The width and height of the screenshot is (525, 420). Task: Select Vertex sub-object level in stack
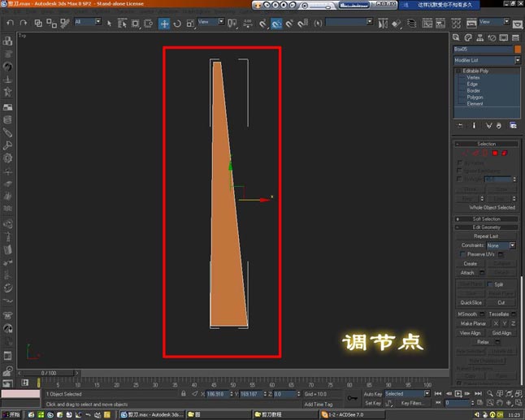[473, 77]
